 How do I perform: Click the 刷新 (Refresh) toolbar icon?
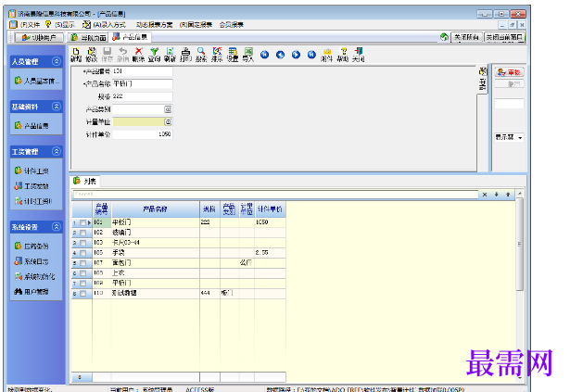coord(170,55)
